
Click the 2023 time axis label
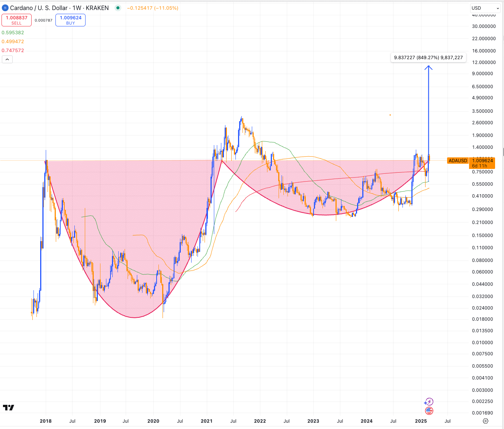[x=313, y=421]
